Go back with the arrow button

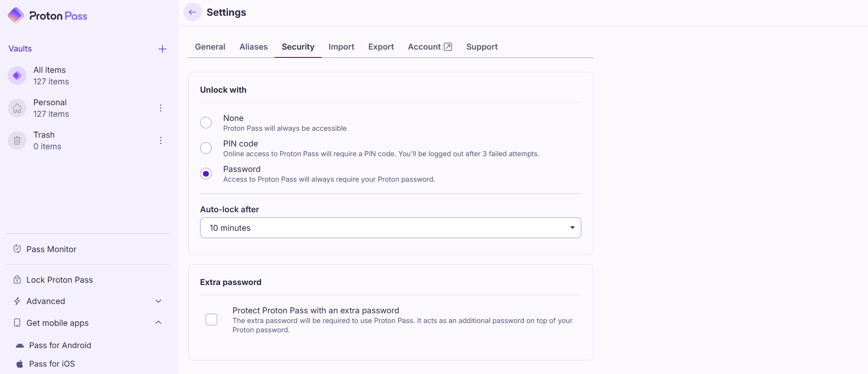(193, 13)
